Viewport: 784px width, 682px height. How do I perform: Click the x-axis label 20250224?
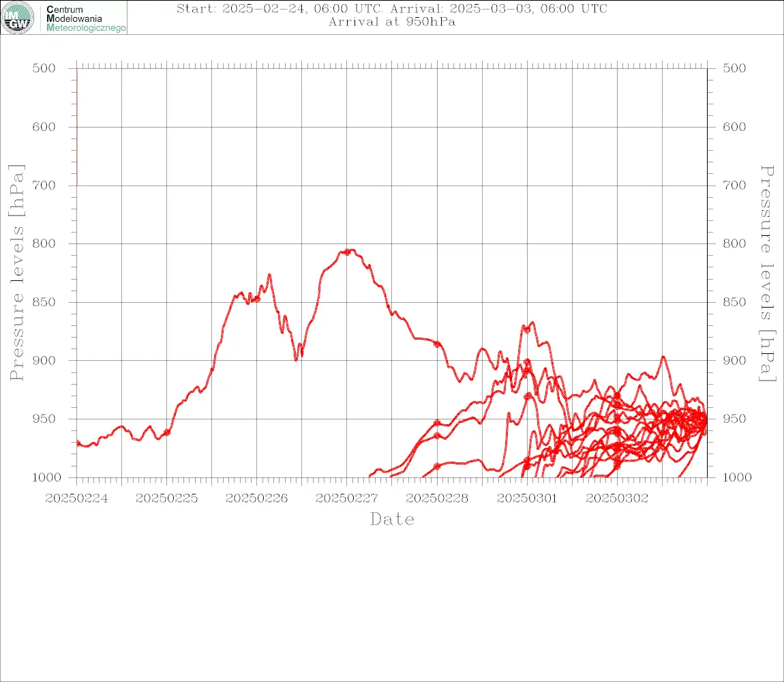[x=76, y=499]
